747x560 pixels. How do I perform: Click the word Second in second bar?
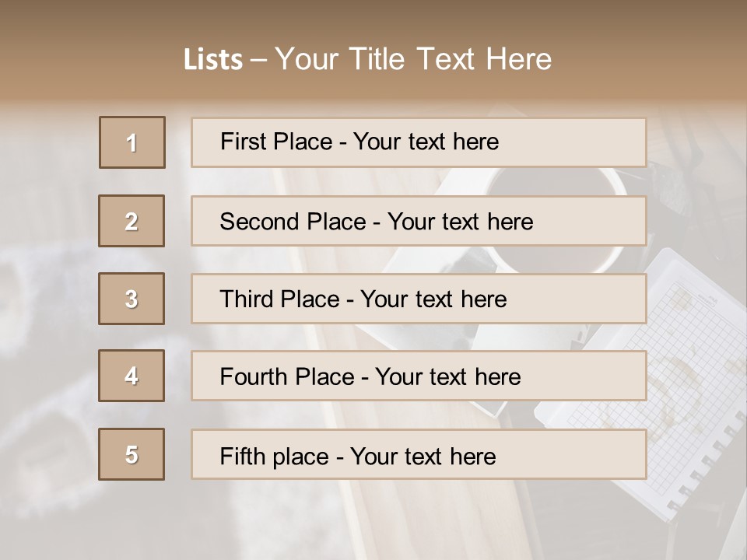(x=259, y=222)
